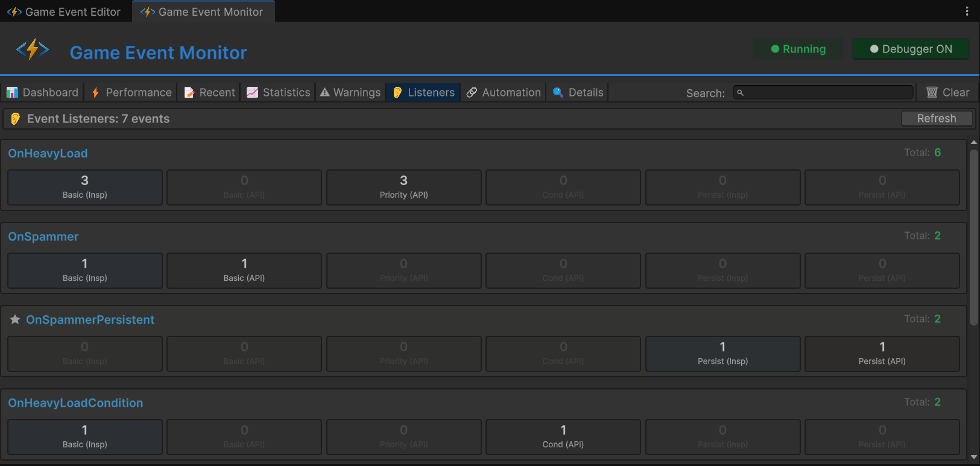Image resolution: width=980 pixels, height=466 pixels.
Task: Click the Warnings triangle icon
Action: (325, 92)
